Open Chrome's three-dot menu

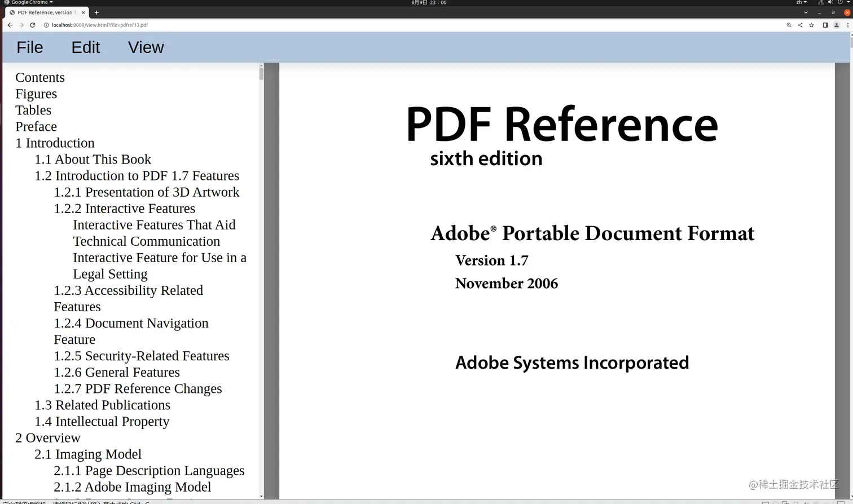click(x=847, y=25)
